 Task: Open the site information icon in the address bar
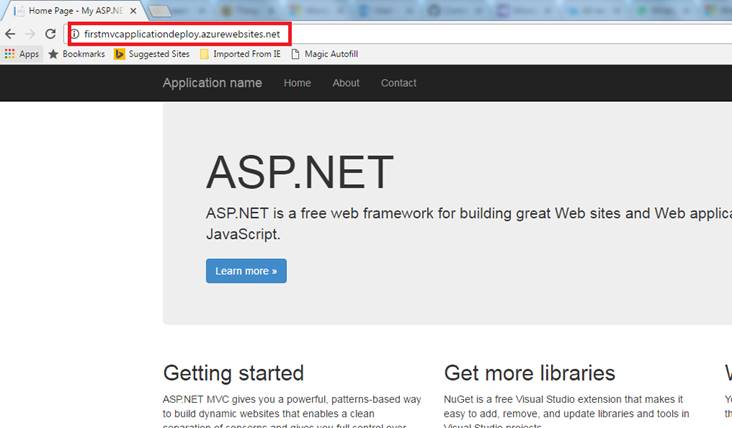(x=75, y=34)
